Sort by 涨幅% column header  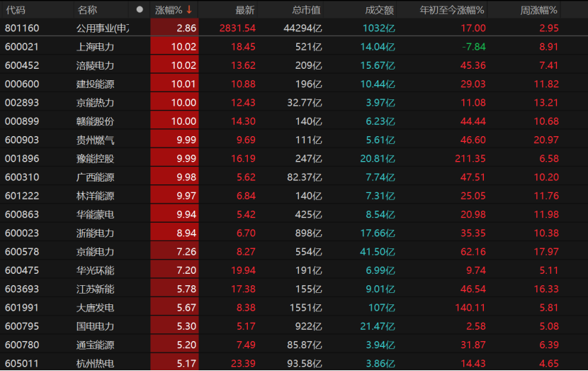point(169,10)
